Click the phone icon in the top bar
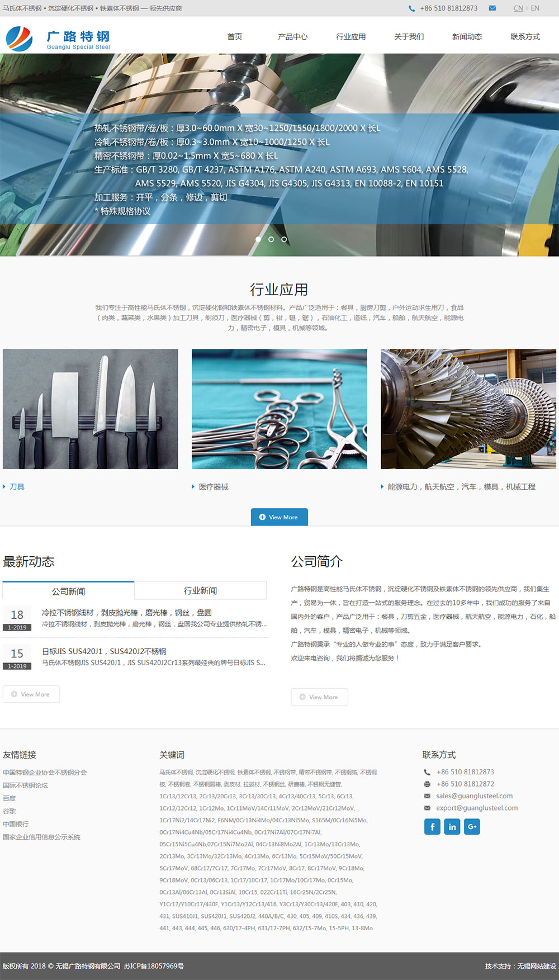Viewport: 559px width, 980px height. 412,8
